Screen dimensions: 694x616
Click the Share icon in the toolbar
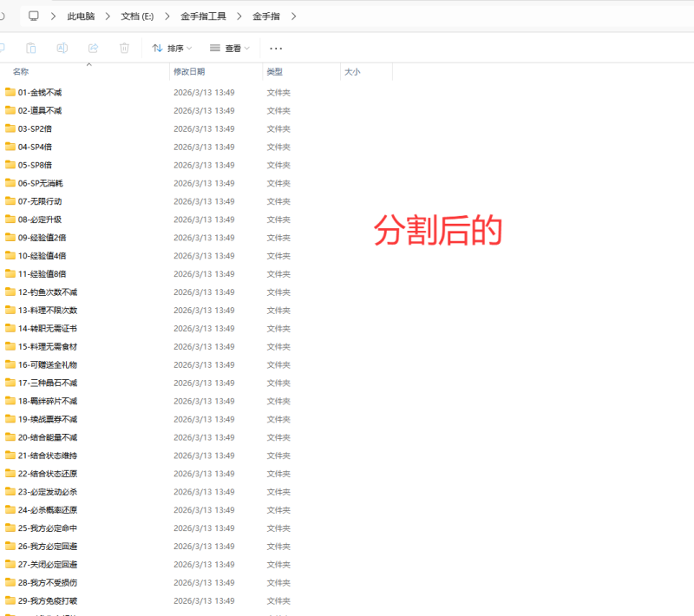pos(93,48)
